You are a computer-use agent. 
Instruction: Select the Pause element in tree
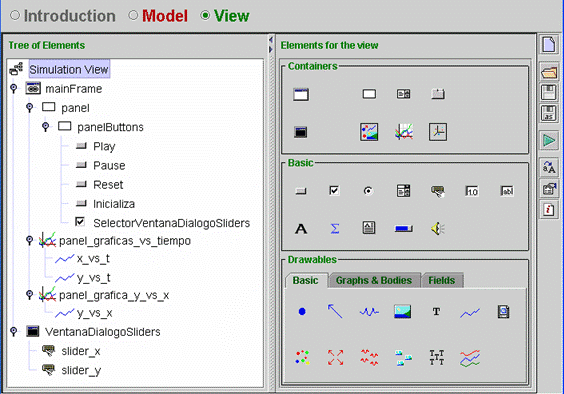109,166
